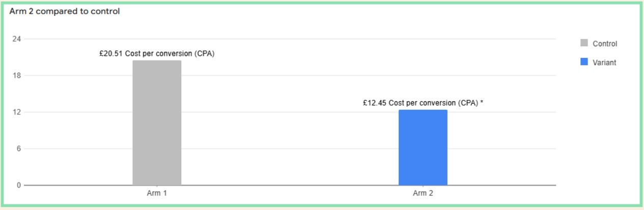The width and height of the screenshot is (644, 210).
Task: Select the £12.45 cost per conversion label
Action: point(420,103)
